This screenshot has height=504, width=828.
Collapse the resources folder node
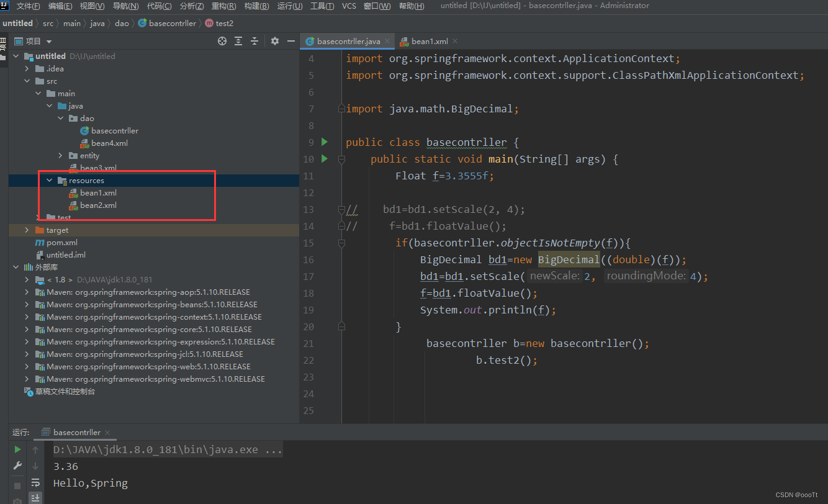[x=50, y=181]
